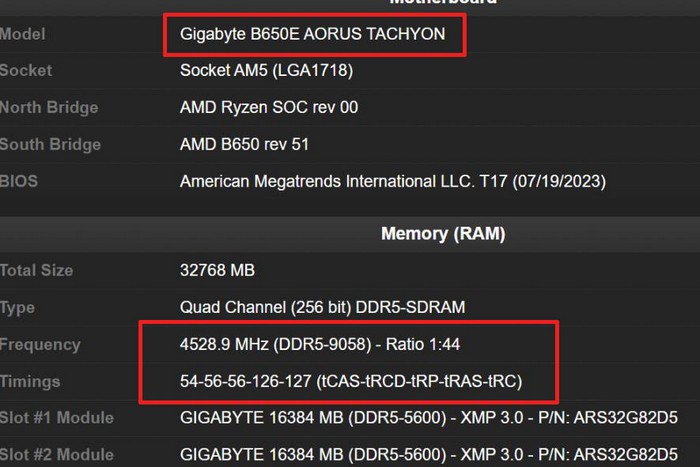Click the Memory (RAM) section header

(x=443, y=234)
